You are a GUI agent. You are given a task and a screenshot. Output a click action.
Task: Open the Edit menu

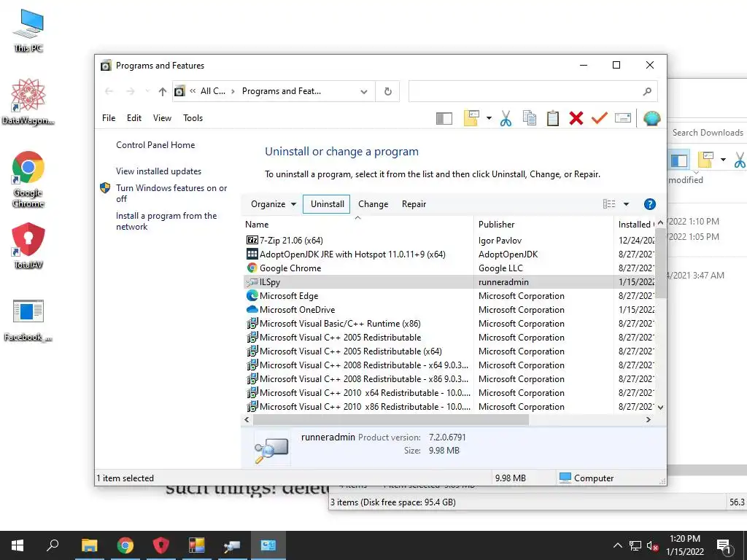pyautogui.click(x=134, y=118)
